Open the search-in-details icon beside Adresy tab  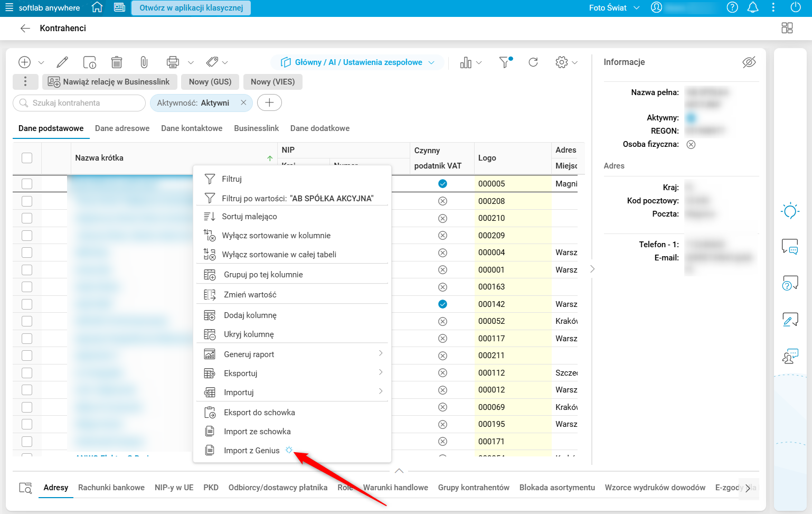25,488
